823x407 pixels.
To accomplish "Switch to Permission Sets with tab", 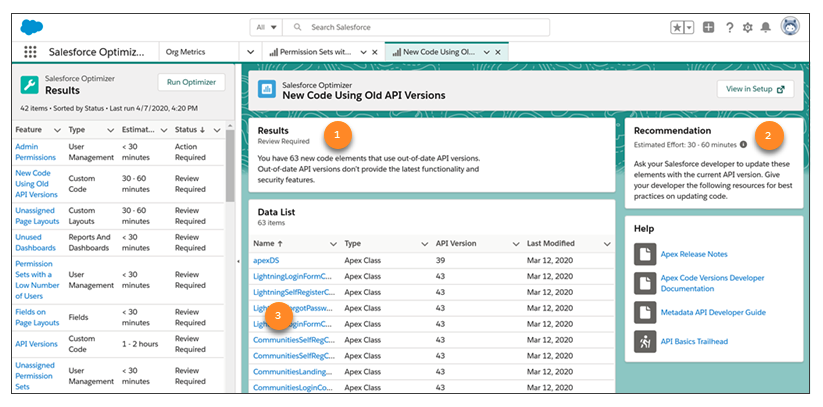I will [313, 52].
